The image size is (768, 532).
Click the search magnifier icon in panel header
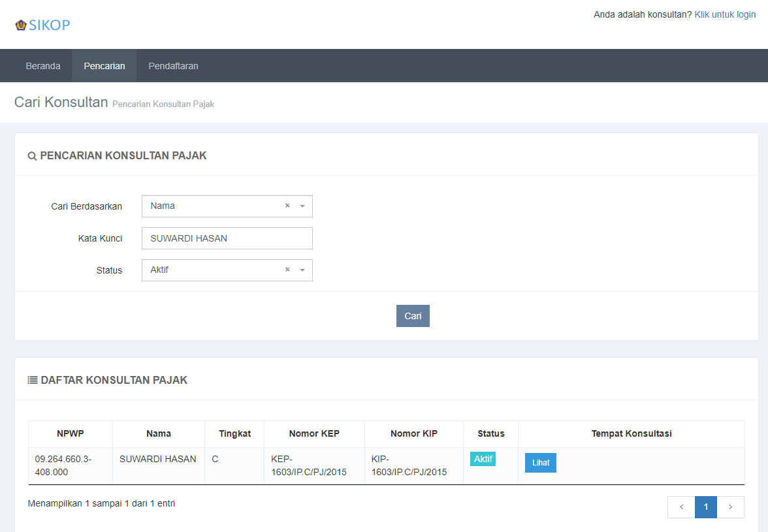pyautogui.click(x=32, y=156)
